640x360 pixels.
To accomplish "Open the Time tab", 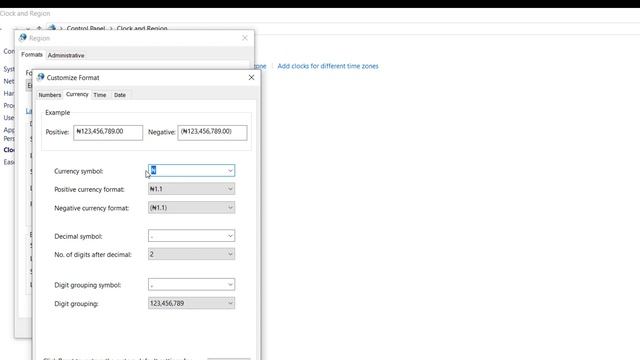I will pyautogui.click(x=100, y=95).
